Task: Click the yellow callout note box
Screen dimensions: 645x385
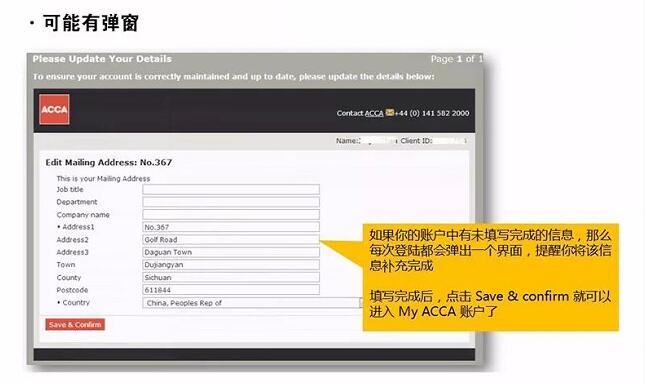Action: pos(490,277)
